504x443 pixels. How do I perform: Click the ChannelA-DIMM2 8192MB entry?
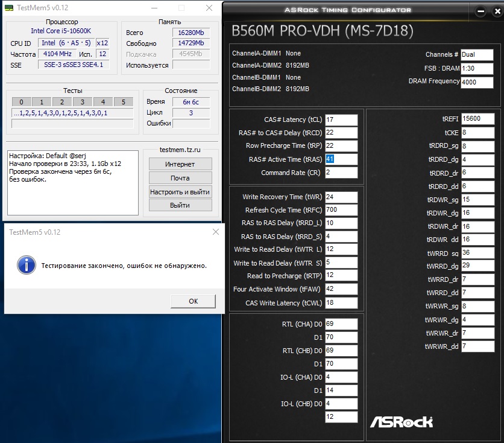pyautogui.click(x=271, y=65)
